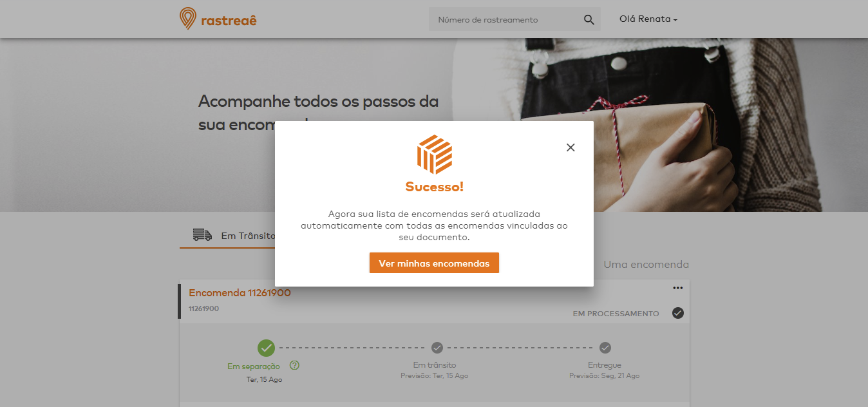The image size is (868, 407).
Task: Open the three-dot menu on Encomenda card
Action: 677,288
